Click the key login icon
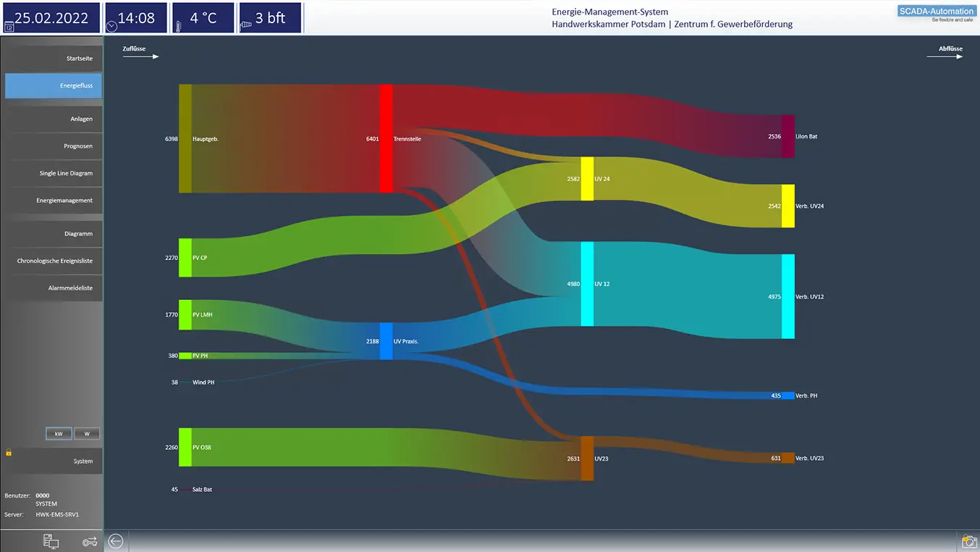 [x=90, y=541]
